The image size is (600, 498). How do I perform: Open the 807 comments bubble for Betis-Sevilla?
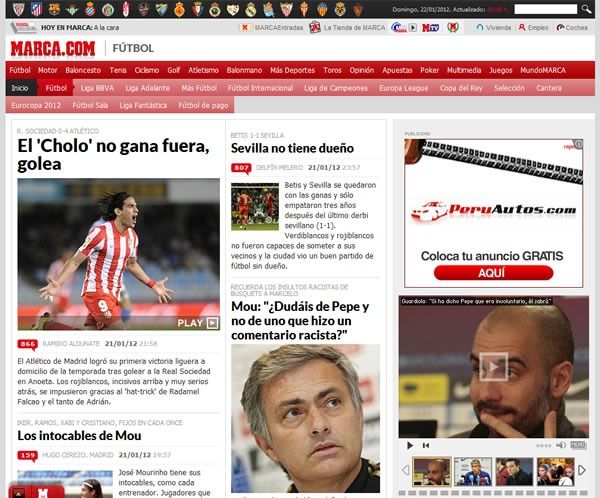[x=241, y=167]
